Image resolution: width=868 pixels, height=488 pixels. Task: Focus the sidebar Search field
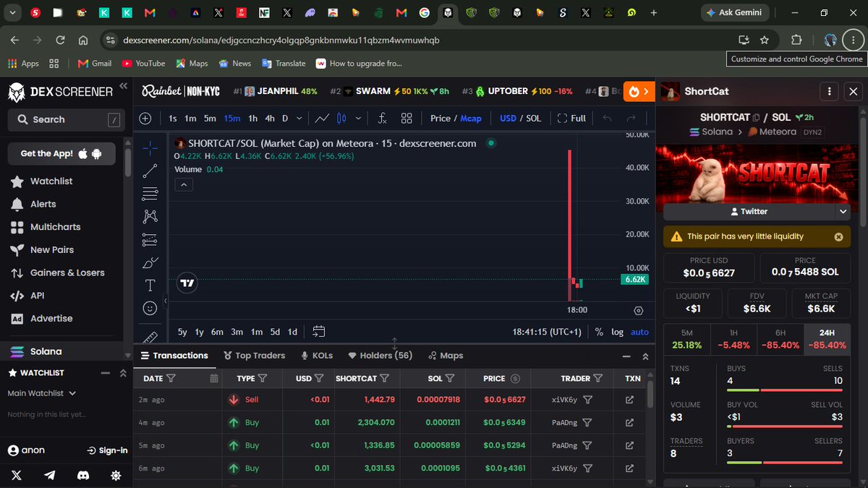[67, 119]
